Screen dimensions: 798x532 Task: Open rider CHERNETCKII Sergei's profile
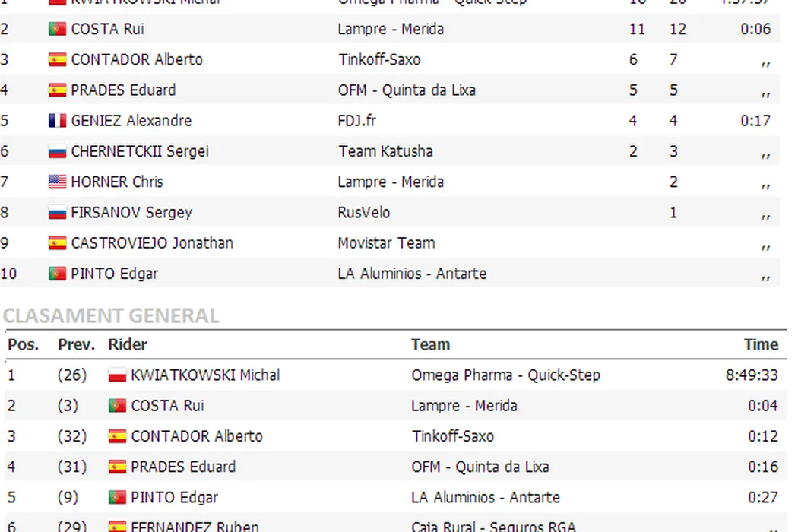pyautogui.click(x=139, y=151)
